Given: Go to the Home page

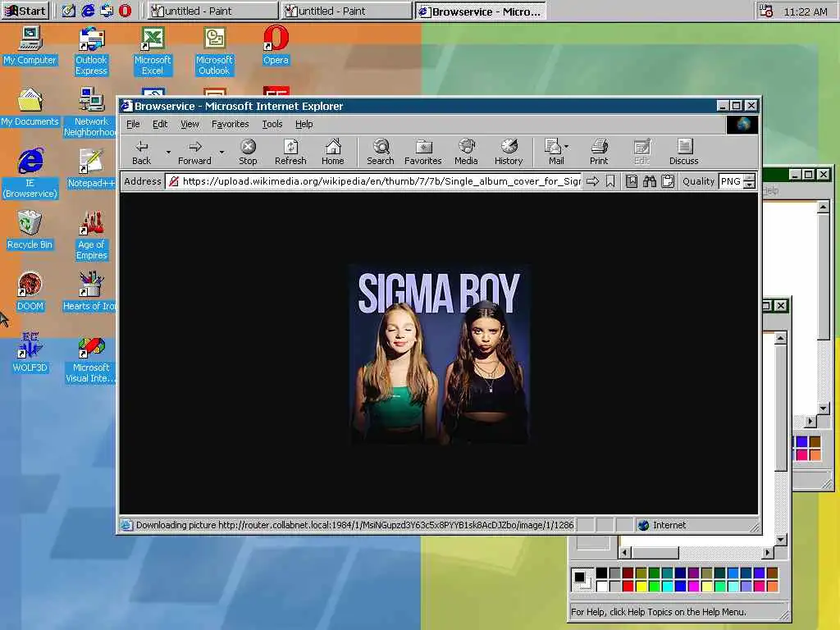Looking at the screenshot, I should [x=333, y=152].
